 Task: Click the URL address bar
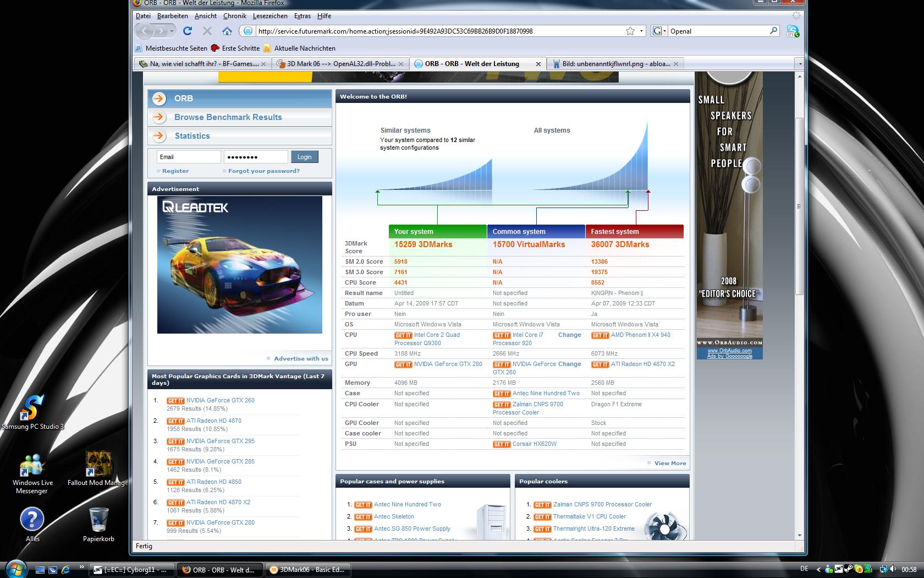tap(440, 31)
